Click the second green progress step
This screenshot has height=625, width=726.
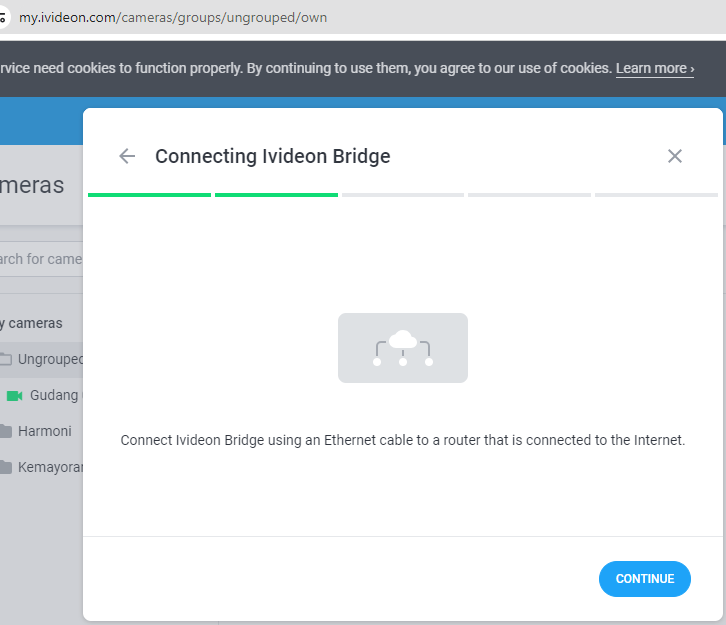click(276, 195)
